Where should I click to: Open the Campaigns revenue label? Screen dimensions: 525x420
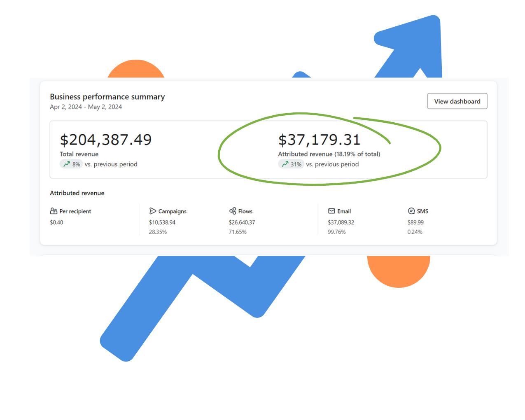click(172, 211)
